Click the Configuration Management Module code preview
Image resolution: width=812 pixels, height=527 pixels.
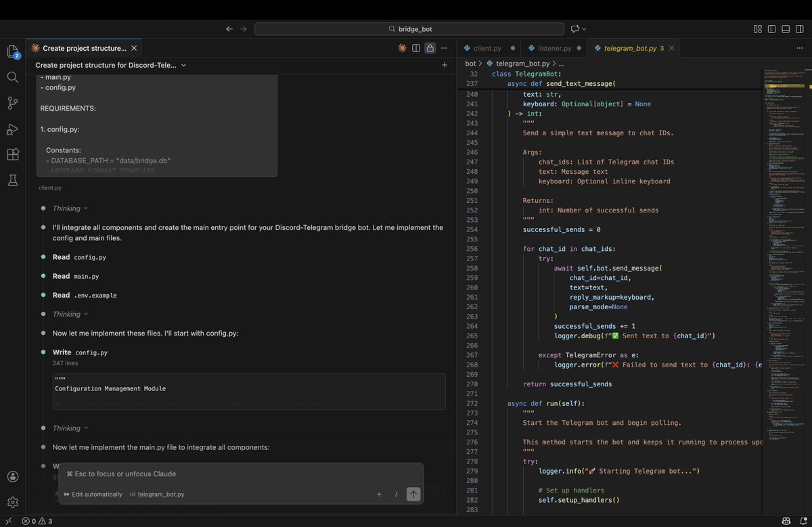[248, 391]
